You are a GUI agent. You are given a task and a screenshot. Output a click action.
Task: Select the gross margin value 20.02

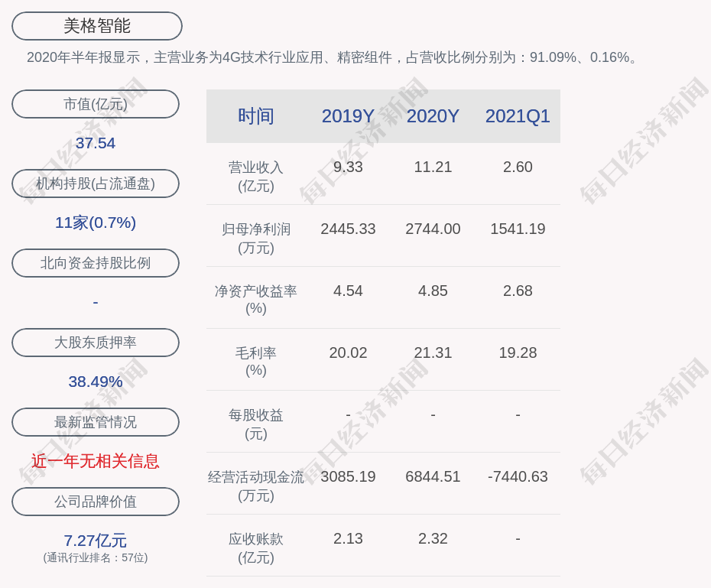(x=349, y=352)
